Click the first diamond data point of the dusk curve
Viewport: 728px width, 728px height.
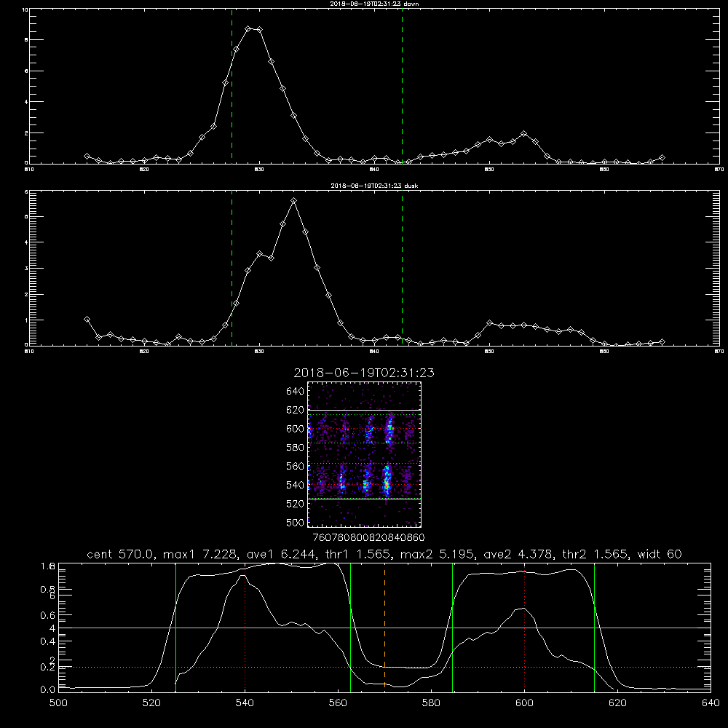87,320
